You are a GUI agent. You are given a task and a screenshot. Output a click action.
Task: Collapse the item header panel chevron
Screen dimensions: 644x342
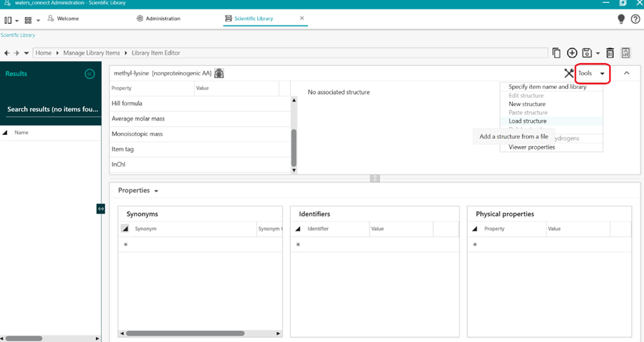coord(627,73)
